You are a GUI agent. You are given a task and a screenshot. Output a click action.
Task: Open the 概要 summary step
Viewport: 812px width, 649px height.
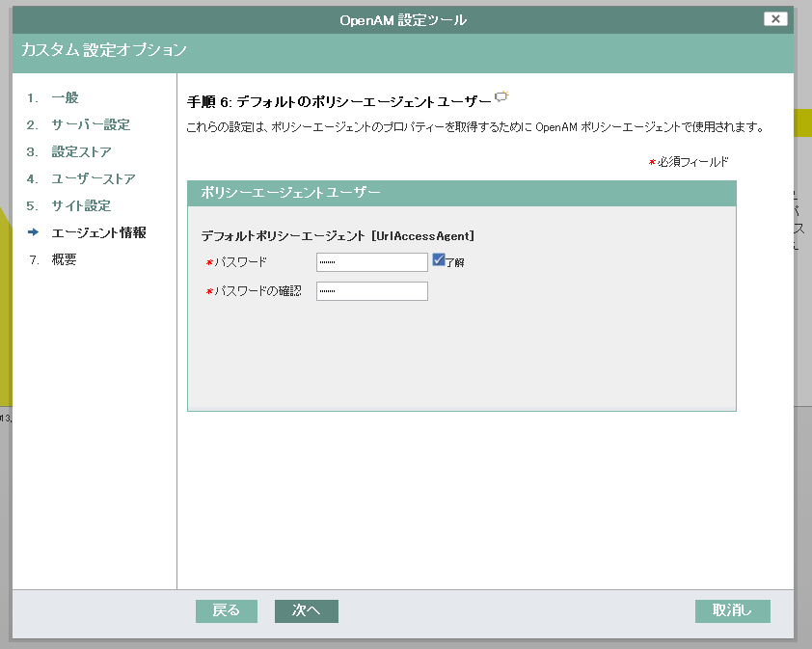[x=65, y=259]
